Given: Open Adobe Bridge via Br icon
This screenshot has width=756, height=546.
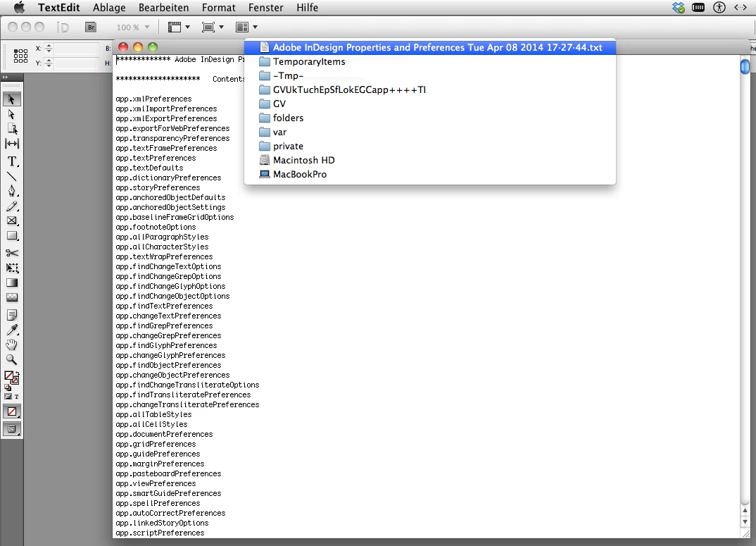Looking at the screenshot, I should tap(91, 27).
